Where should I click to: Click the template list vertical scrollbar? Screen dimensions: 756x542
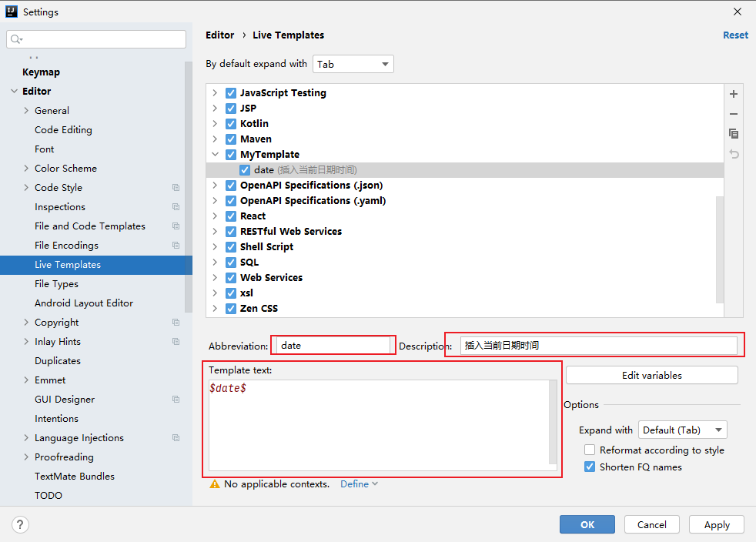click(719, 249)
